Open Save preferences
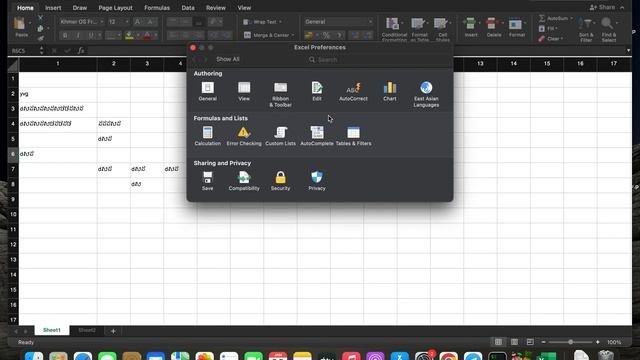The image size is (640, 360). pos(207,181)
